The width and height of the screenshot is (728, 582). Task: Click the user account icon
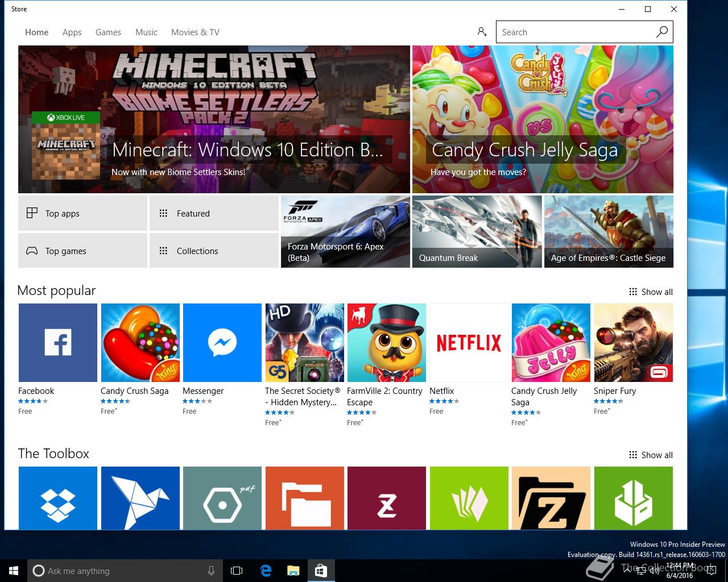tap(482, 32)
